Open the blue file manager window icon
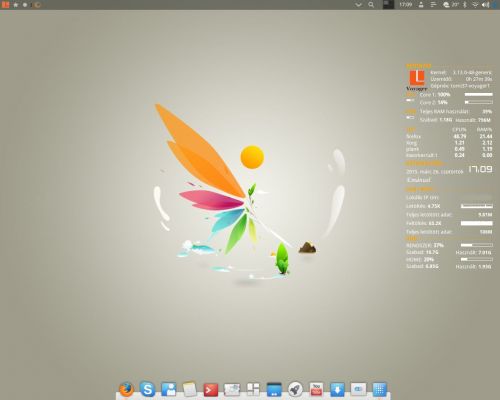 (274, 389)
